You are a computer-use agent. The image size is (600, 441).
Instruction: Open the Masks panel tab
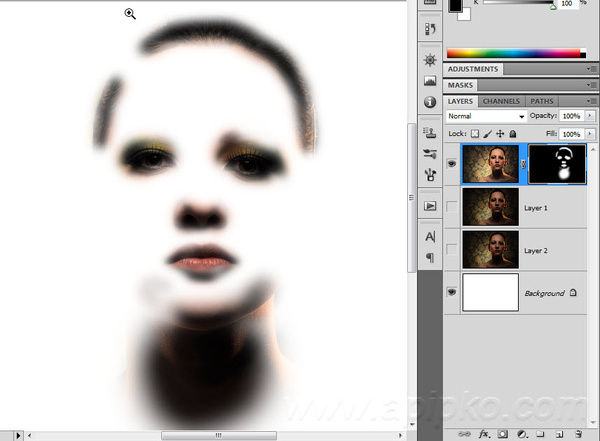(460, 85)
